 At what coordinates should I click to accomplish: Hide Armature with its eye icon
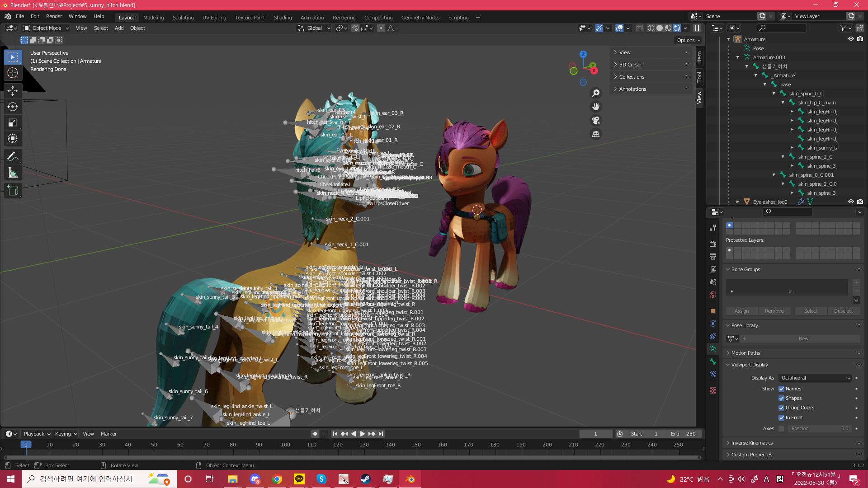click(851, 39)
